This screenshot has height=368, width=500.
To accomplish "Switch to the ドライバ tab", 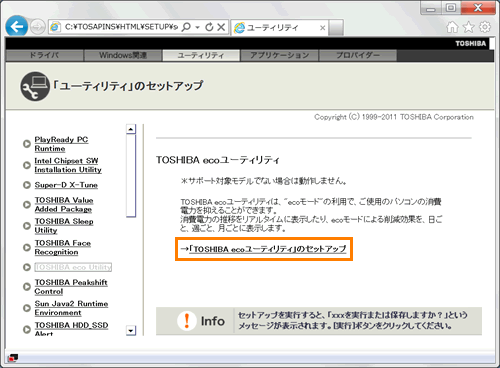I will (44, 55).
